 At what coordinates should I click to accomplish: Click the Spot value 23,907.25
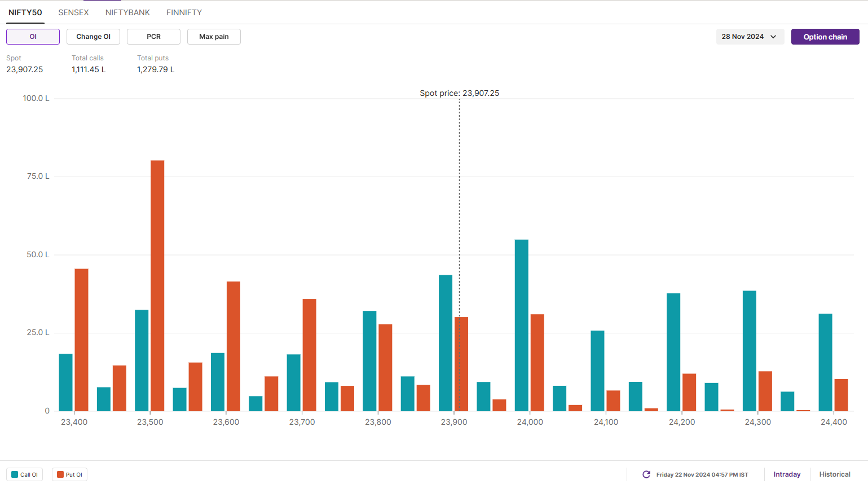click(24, 69)
